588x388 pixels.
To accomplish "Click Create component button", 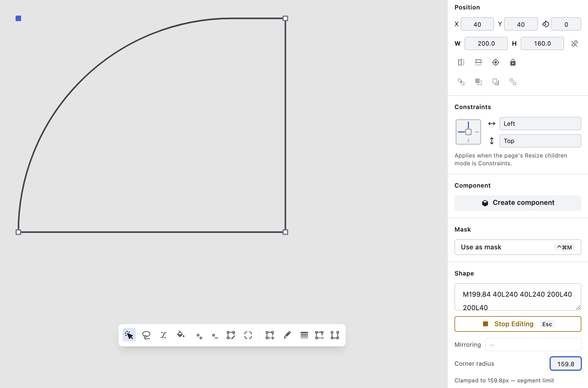I will (518, 203).
